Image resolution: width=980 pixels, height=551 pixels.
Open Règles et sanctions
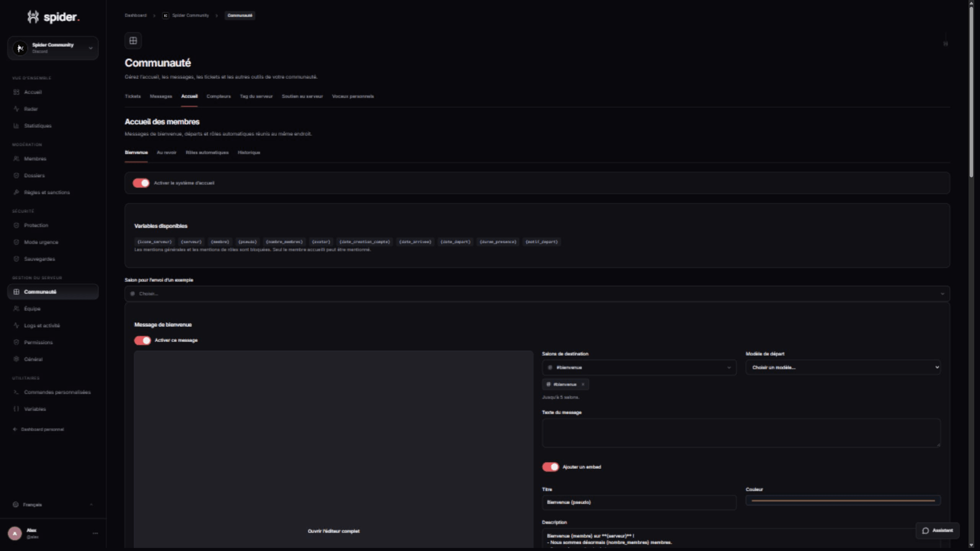[53, 192]
